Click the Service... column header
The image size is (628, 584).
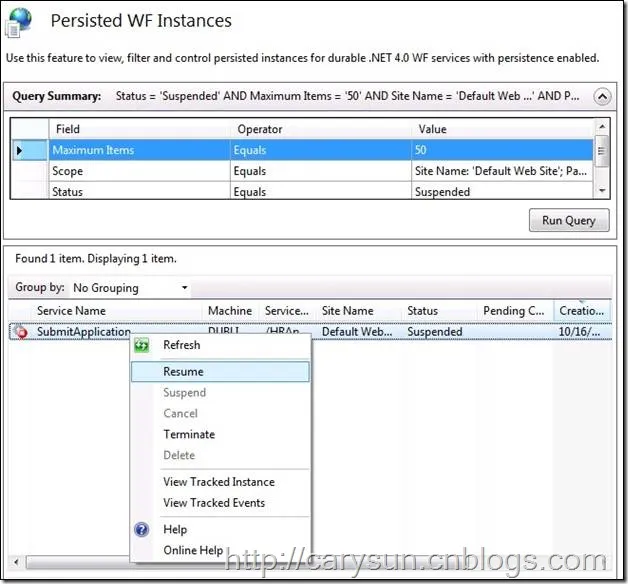pyautogui.click(x=287, y=311)
